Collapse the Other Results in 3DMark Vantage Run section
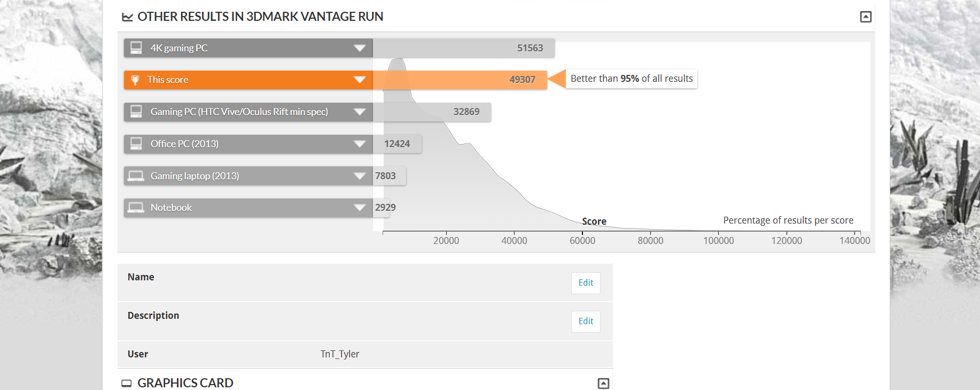980x390 pixels. point(866,17)
